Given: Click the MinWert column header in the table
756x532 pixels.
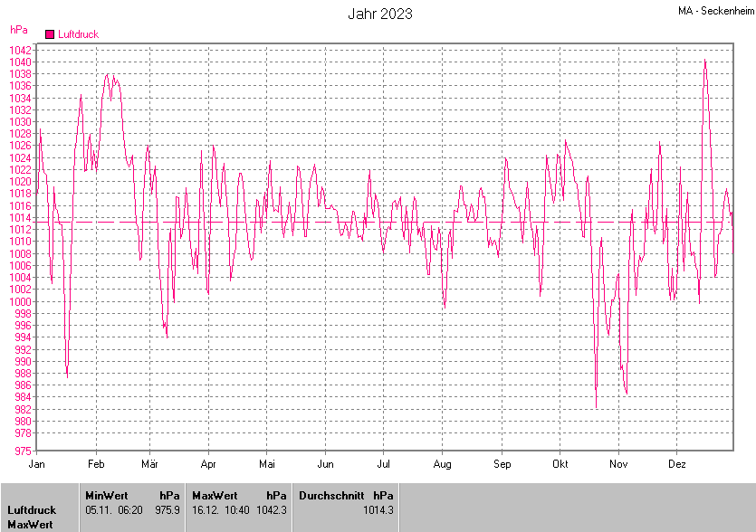Looking at the screenshot, I should click(106, 495).
